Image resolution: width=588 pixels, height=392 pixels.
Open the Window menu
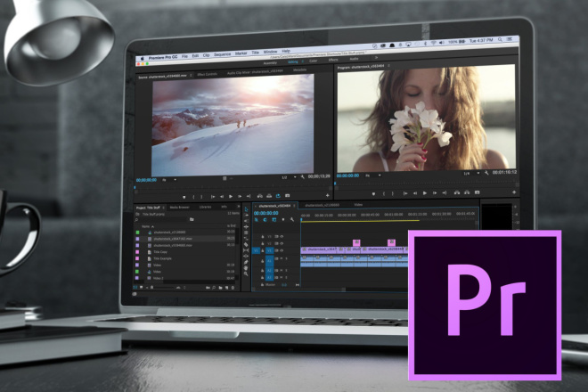coord(270,52)
